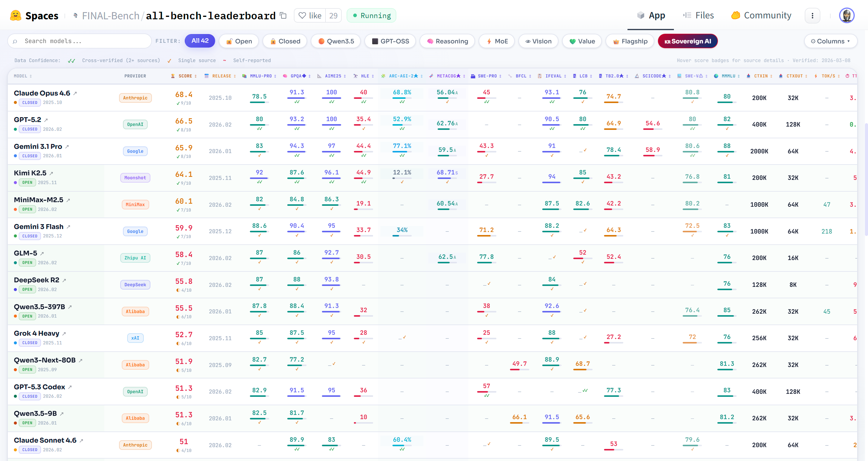
Task: Open the Community tab
Action: (x=761, y=15)
